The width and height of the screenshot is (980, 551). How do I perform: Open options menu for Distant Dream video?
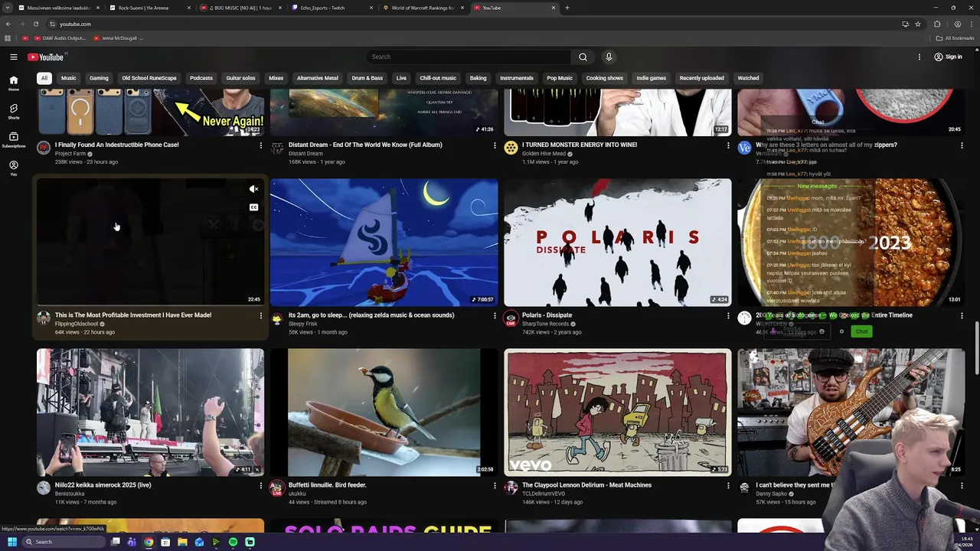pyautogui.click(x=495, y=145)
